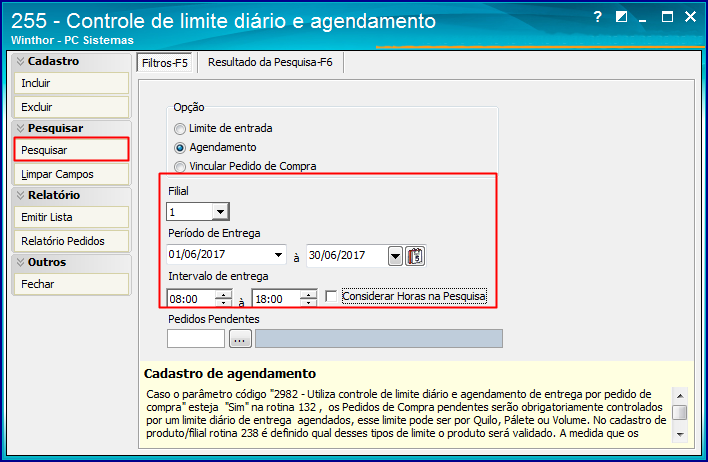Collapse the Pesquisar section chevron
708x462 pixels.
point(20,128)
